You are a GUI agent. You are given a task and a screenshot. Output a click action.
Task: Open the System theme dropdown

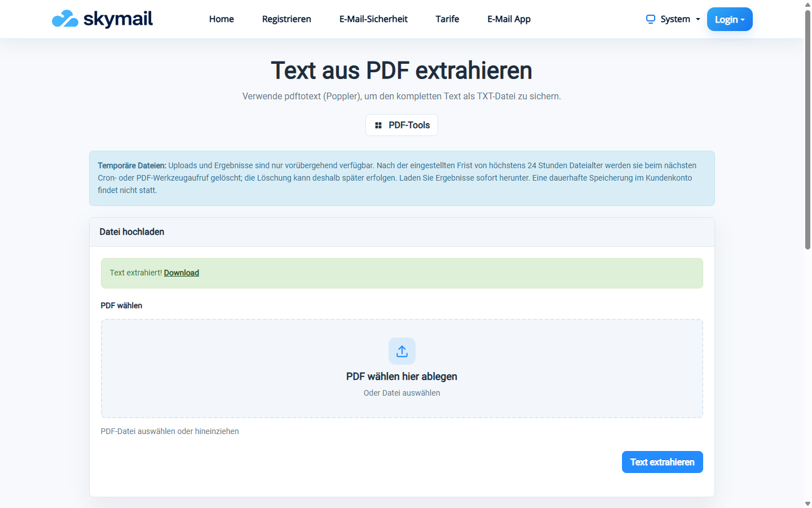(673, 19)
